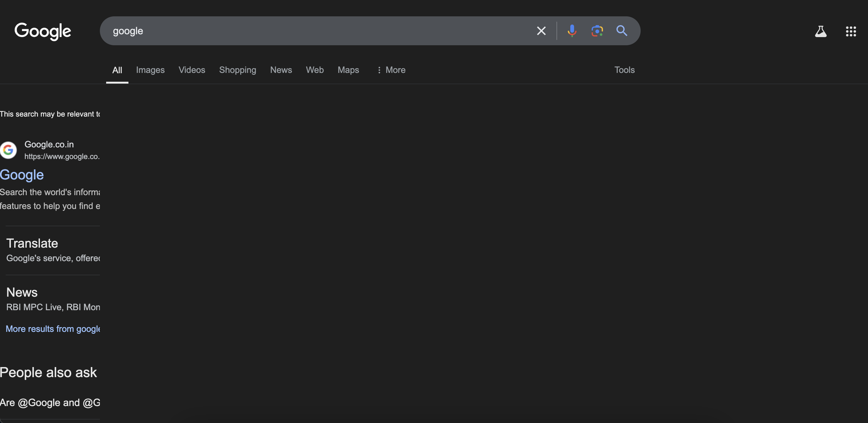The image size is (868, 423).
Task: Click the Google.co.in favicon
Action: pos(8,150)
